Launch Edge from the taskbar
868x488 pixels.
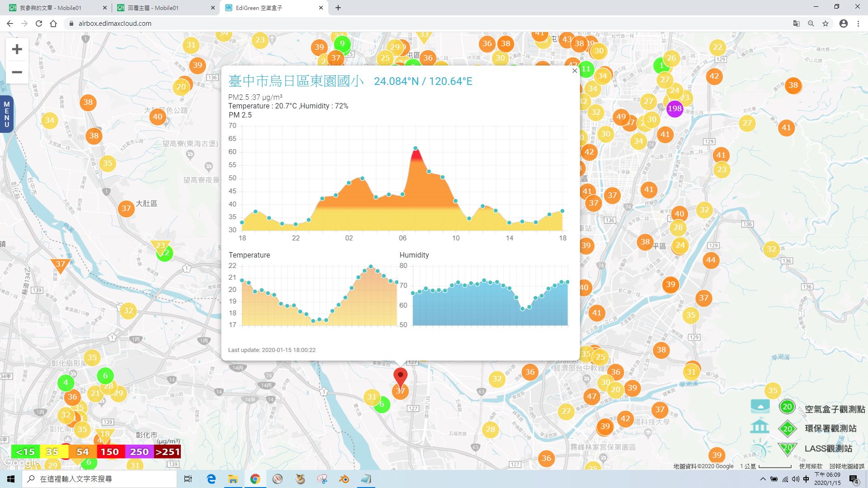click(211, 479)
